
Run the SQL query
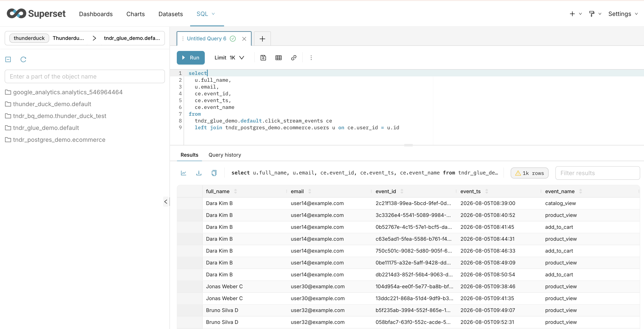point(191,58)
